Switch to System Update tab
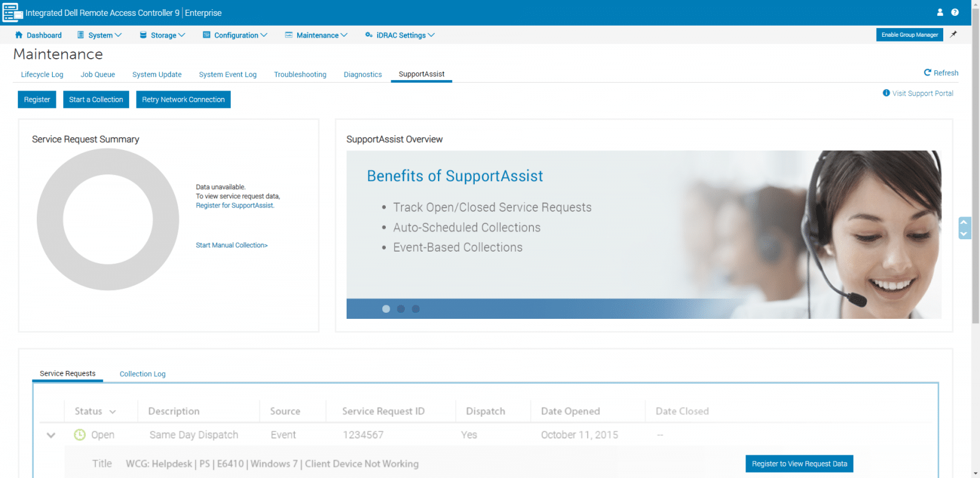Screen dimensions: 980x478 coord(157,75)
